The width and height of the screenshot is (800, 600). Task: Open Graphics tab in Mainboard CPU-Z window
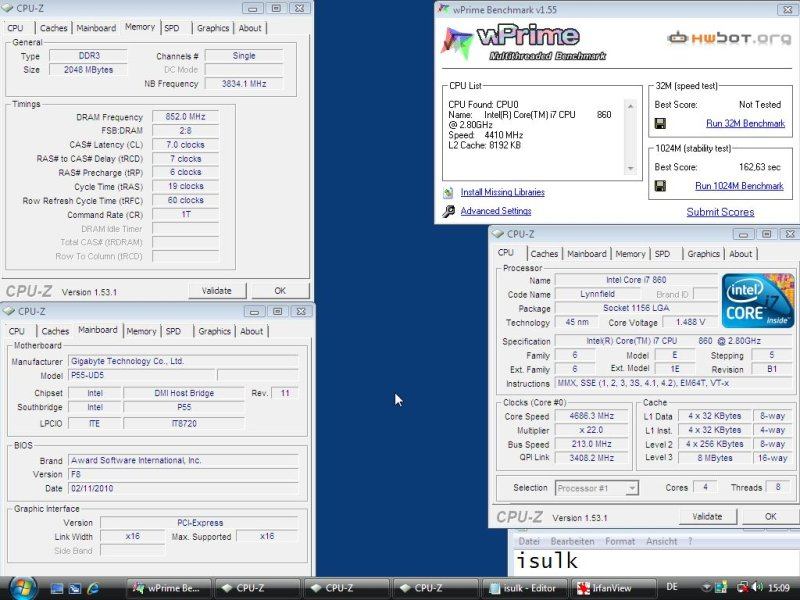pyautogui.click(x=214, y=331)
